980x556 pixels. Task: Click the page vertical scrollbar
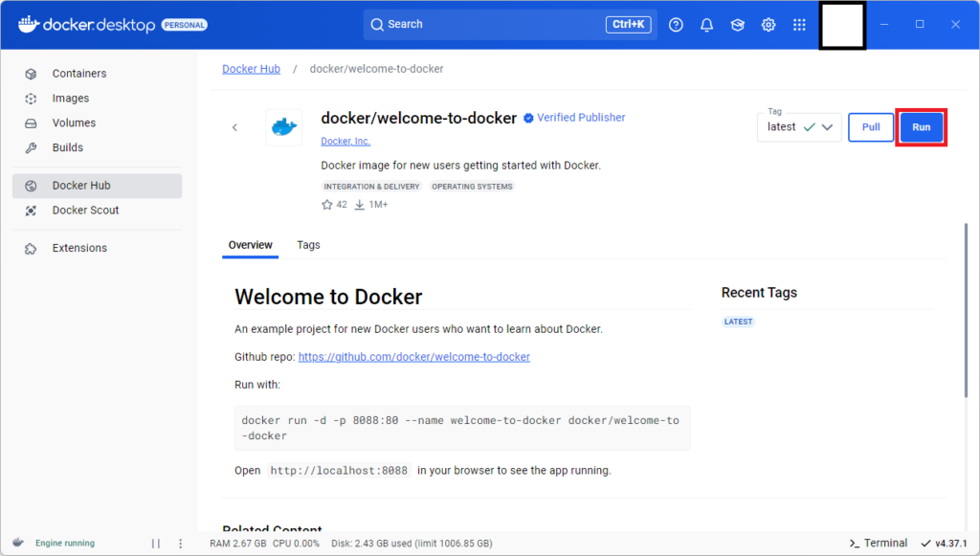[x=966, y=309]
